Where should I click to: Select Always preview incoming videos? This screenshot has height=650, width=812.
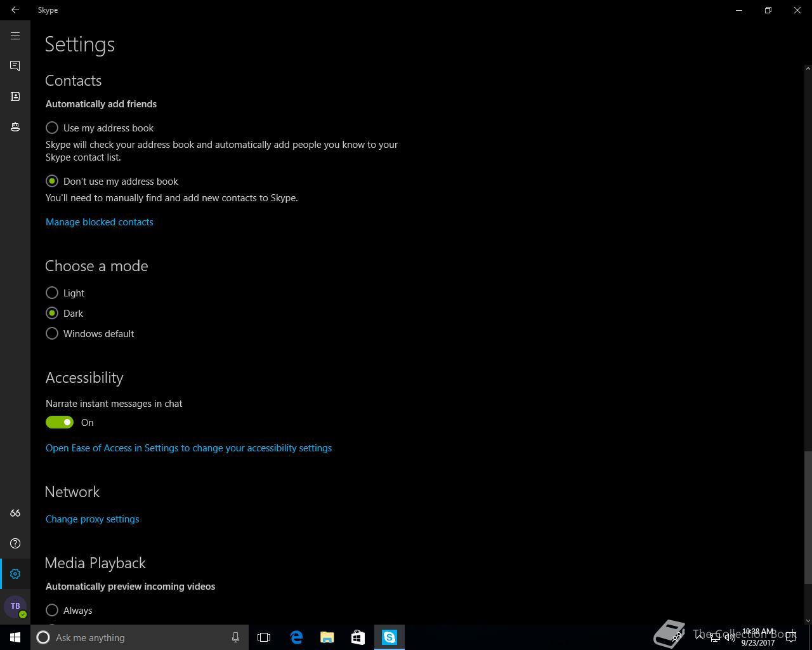(x=69, y=610)
